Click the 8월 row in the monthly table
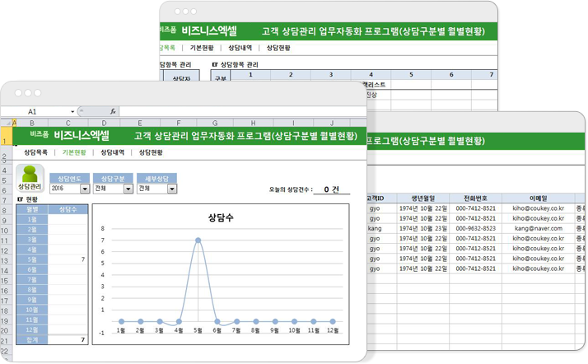The height and width of the screenshot is (364, 588). point(32,289)
